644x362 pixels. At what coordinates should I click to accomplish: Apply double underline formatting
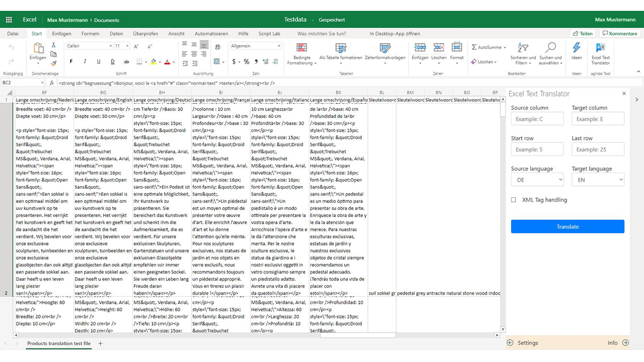point(112,62)
